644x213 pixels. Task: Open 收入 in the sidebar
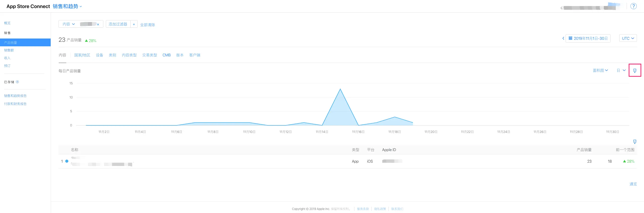[7, 58]
